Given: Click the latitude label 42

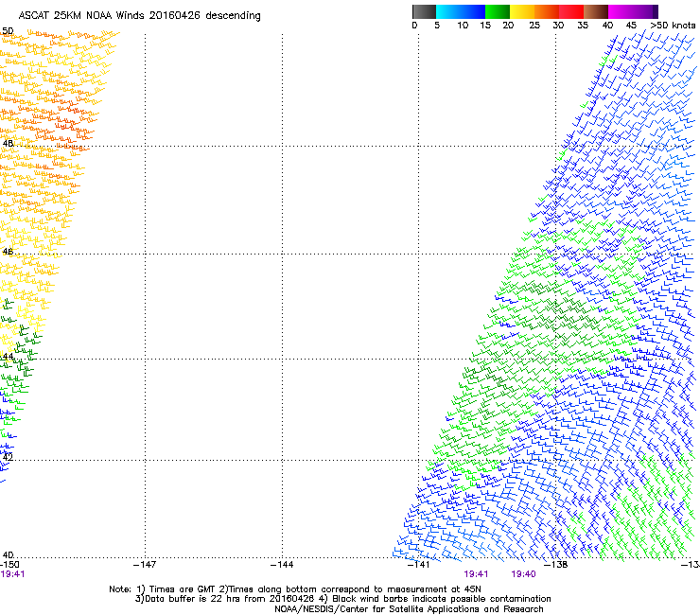Looking at the screenshot, I should [x=8, y=457].
